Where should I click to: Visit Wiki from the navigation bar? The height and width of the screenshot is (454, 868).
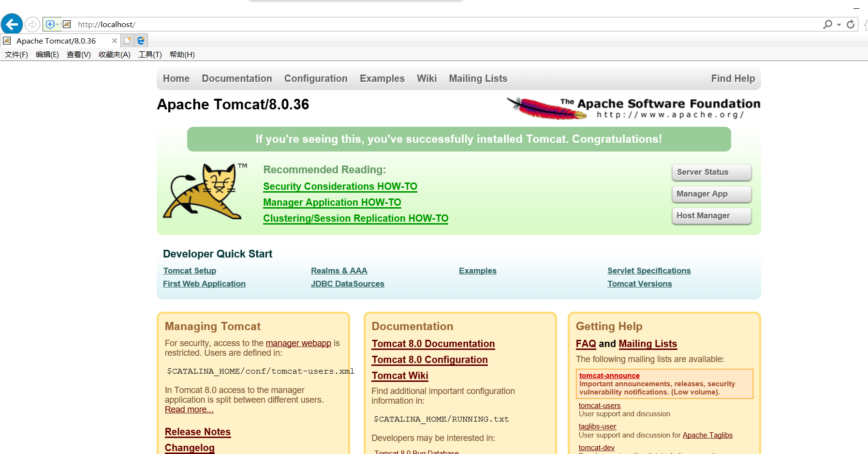[x=427, y=78]
